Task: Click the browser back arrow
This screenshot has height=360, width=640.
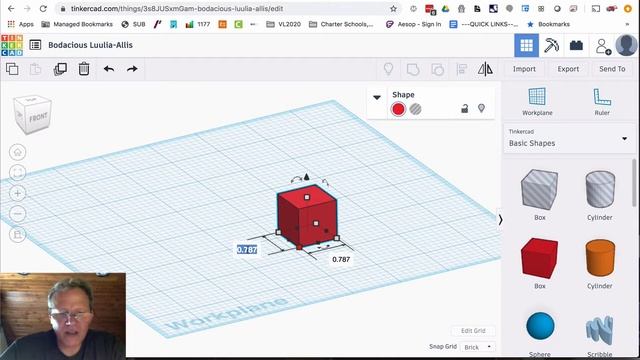Action: pos(11,9)
